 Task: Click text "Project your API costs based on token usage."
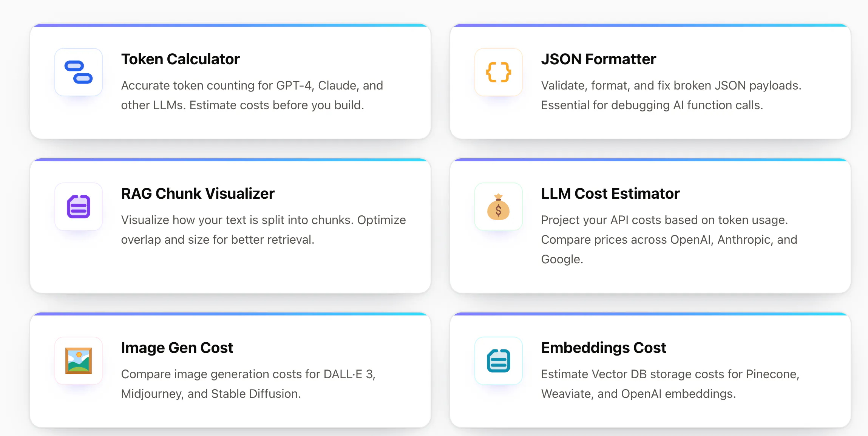[665, 220]
